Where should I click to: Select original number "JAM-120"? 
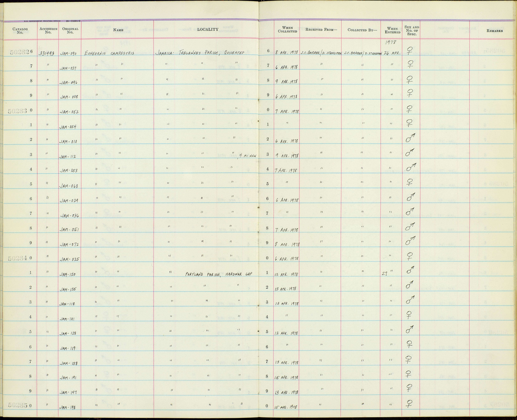(68, 274)
